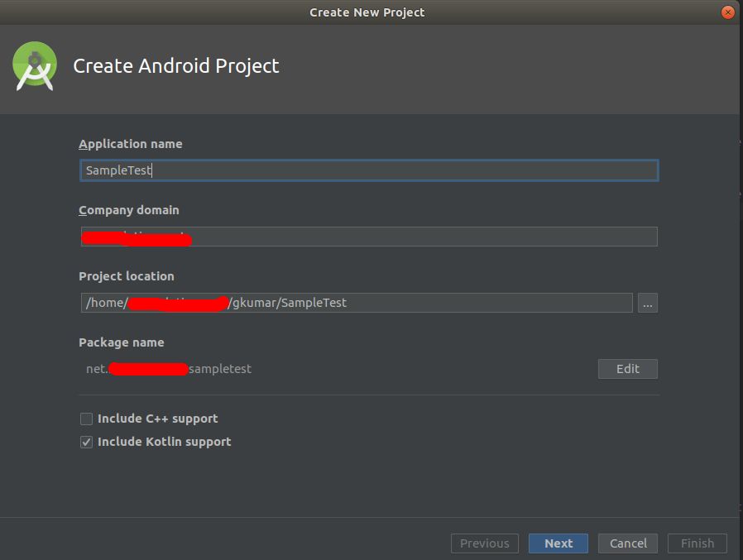The height and width of the screenshot is (560, 743).
Task: Click the Package name label
Action: point(122,342)
